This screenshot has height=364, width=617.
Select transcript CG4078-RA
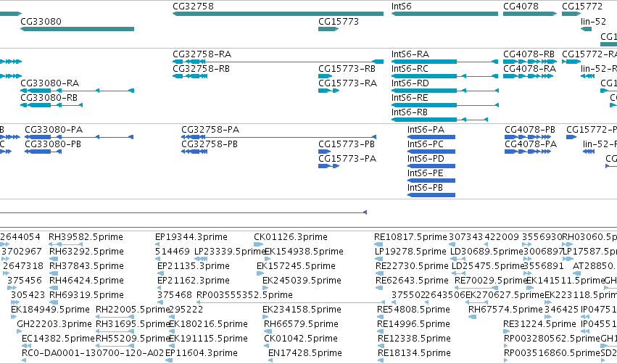point(530,69)
